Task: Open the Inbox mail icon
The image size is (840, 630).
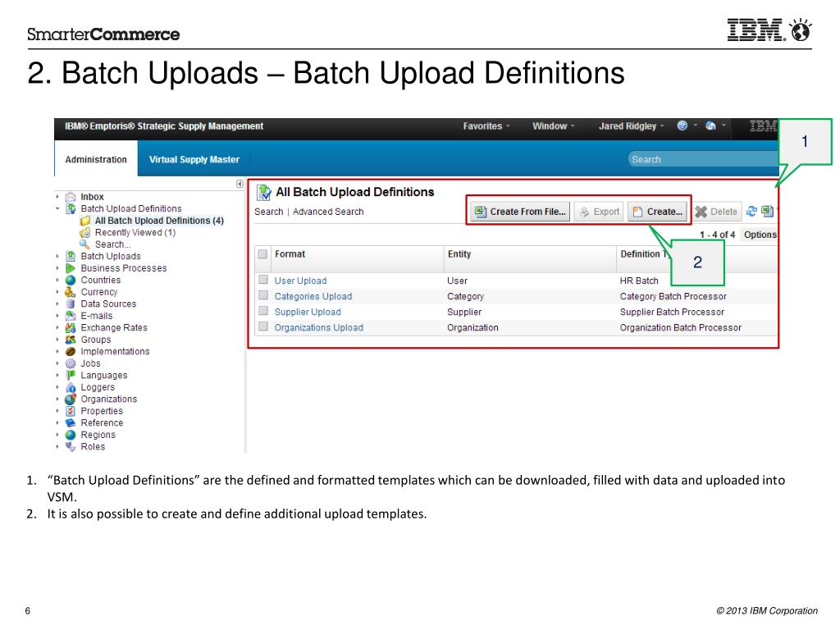Action: click(x=71, y=197)
